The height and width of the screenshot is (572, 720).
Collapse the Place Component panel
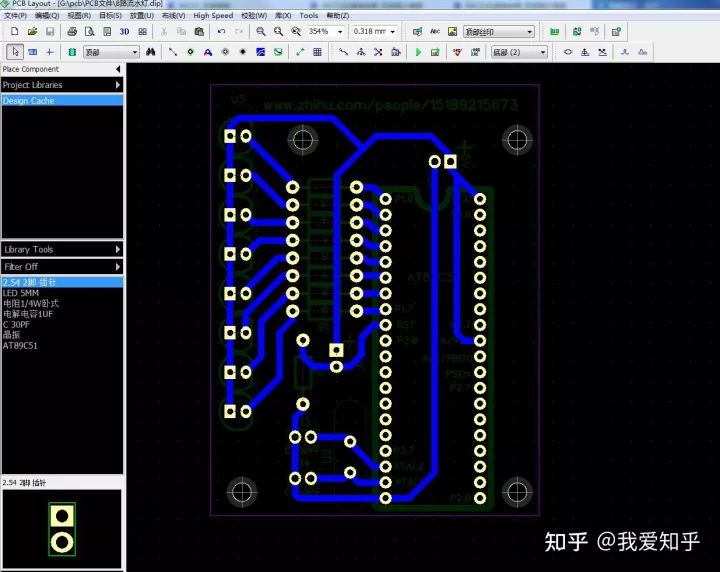coord(118,69)
